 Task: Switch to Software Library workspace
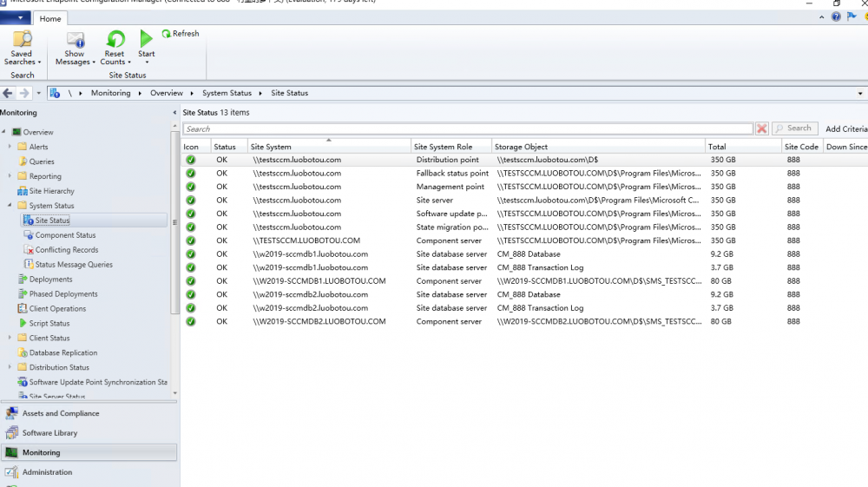(x=89, y=433)
